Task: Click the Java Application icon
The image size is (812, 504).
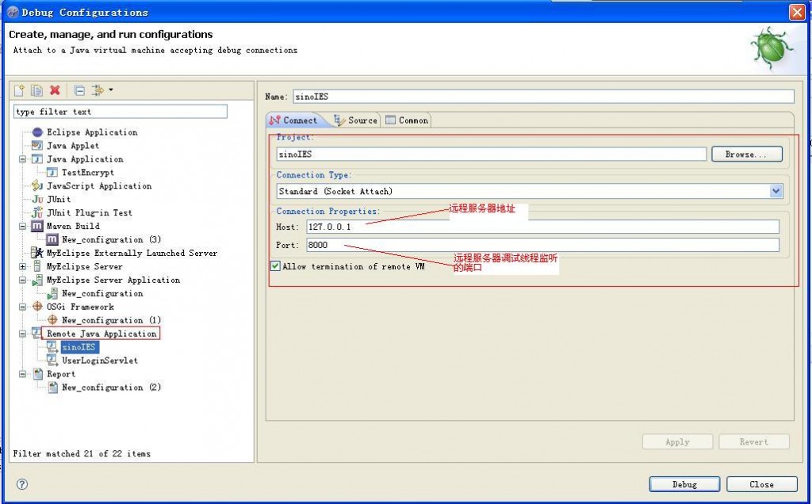Action: 37,158
